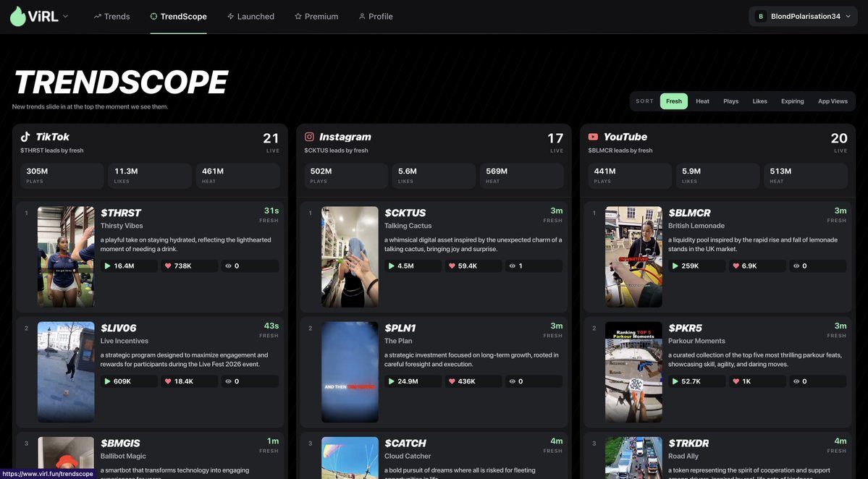The image size is (868, 479).
Task: Click the "$THRST leads by fresh" text
Action: click(52, 151)
